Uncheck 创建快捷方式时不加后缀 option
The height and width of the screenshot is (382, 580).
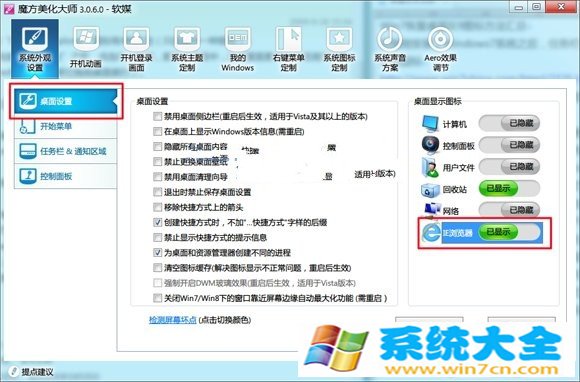[158, 222]
